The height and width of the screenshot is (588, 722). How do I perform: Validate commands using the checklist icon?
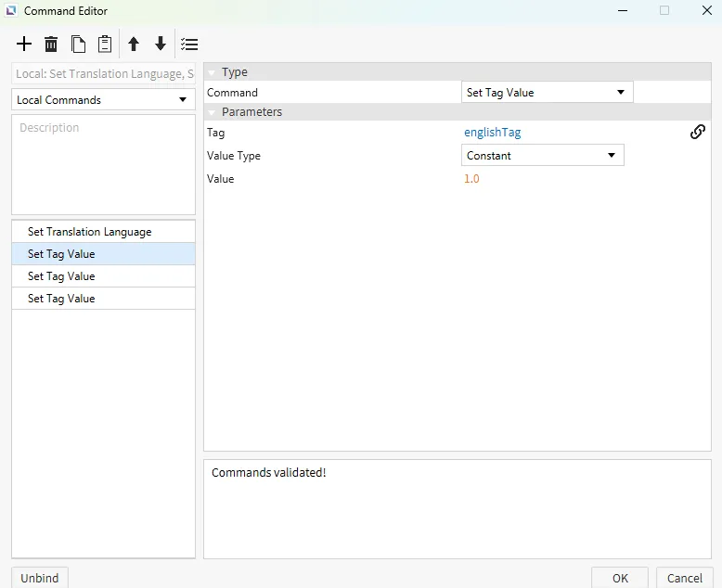pos(189,45)
